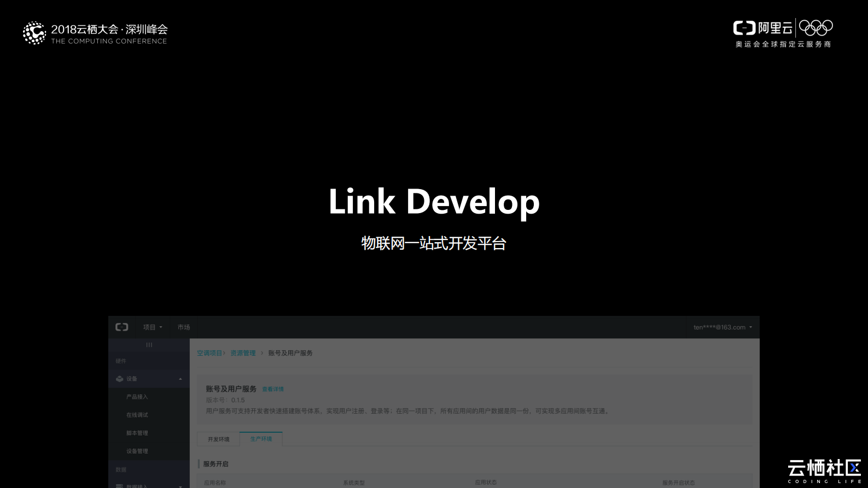Click the 账号及用户服务 breadcrumb text
This screenshot has width=868, height=488.
tap(290, 353)
